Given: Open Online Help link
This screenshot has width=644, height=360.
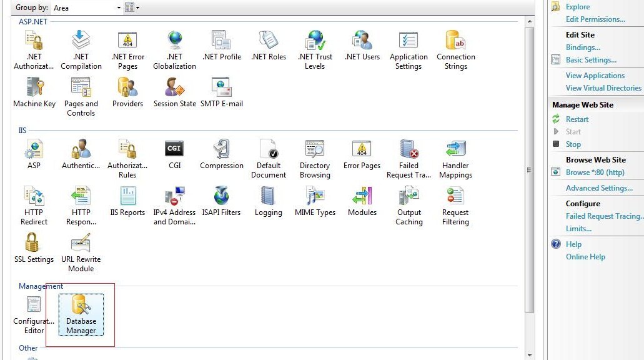Looking at the screenshot, I should pyautogui.click(x=585, y=257).
